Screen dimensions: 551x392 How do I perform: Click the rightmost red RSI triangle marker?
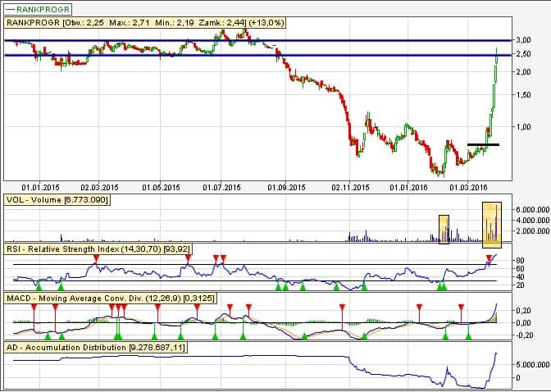pos(490,258)
